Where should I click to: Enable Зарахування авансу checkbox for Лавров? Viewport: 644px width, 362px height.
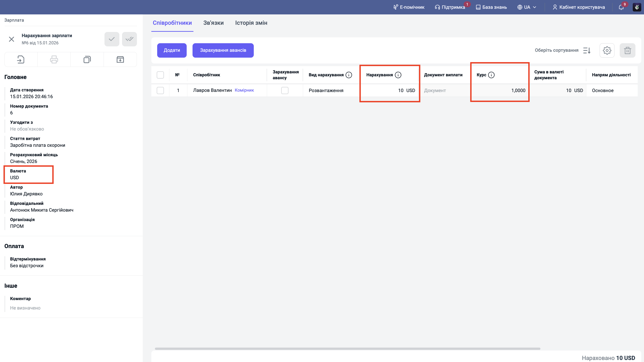285,90
